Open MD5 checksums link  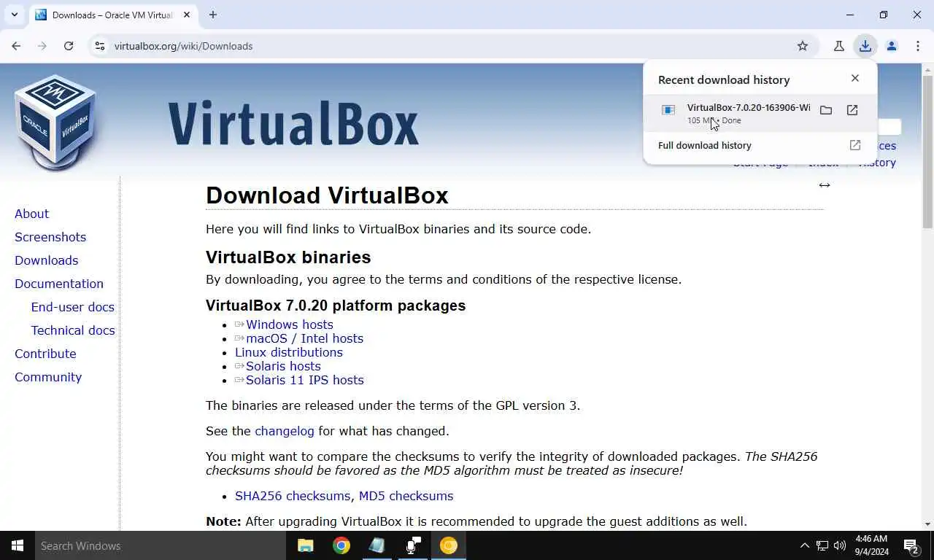pyautogui.click(x=406, y=496)
